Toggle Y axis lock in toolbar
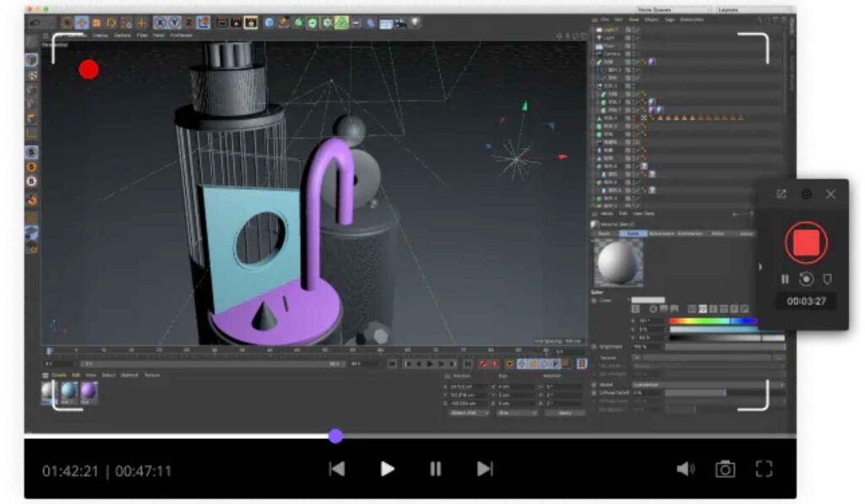 pyautogui.click(x=174, y=23)
